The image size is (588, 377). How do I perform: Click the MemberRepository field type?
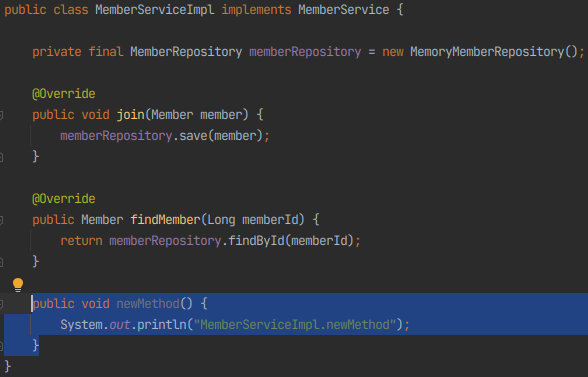pyautogui.click(x=186, y=52)
